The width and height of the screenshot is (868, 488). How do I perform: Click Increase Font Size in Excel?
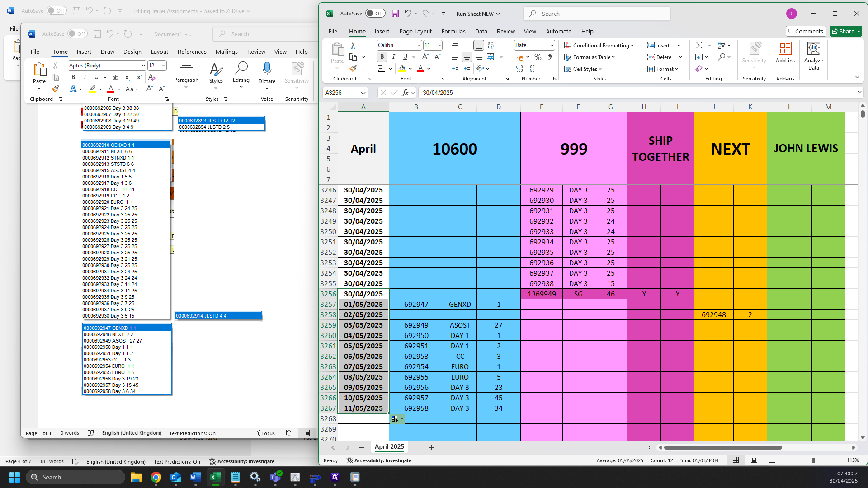tap(425, 57)
